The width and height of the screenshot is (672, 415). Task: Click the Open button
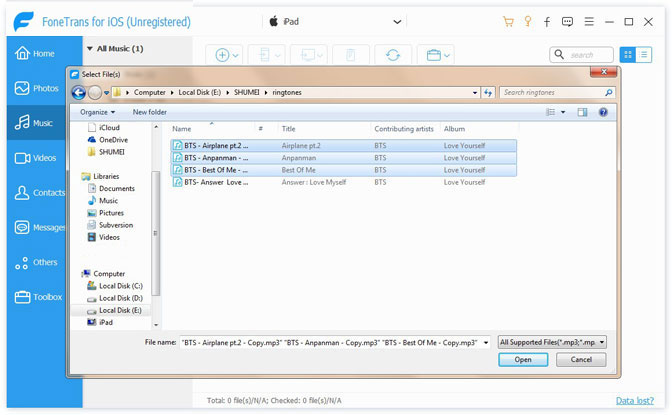[523, 360]
